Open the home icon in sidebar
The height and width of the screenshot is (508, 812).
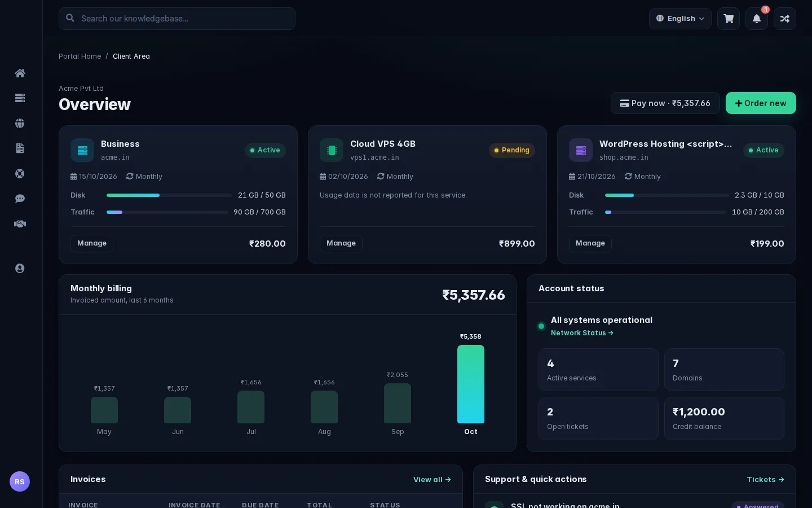(x=20, y=73)
